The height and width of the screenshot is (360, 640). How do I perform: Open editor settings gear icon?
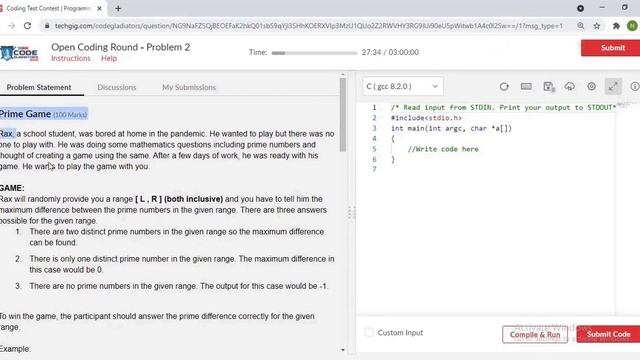[591, 86]
